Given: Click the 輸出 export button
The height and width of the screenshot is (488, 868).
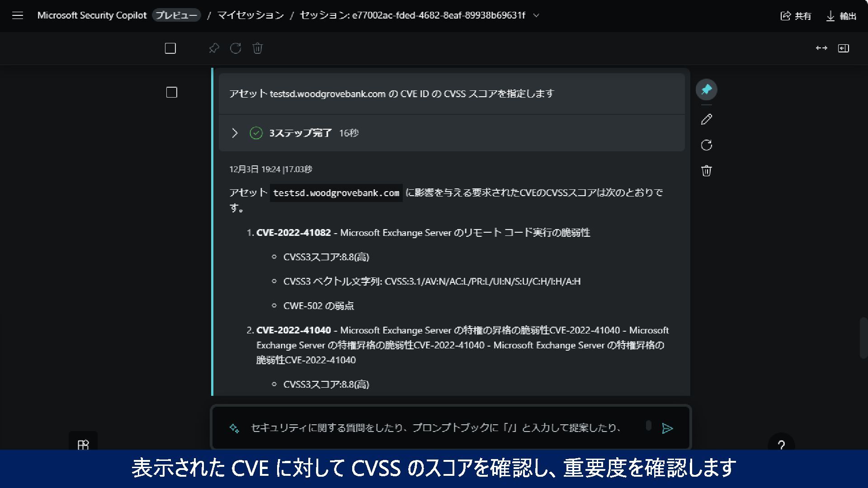Looking at the screenshot, I should tap(841, 16).
